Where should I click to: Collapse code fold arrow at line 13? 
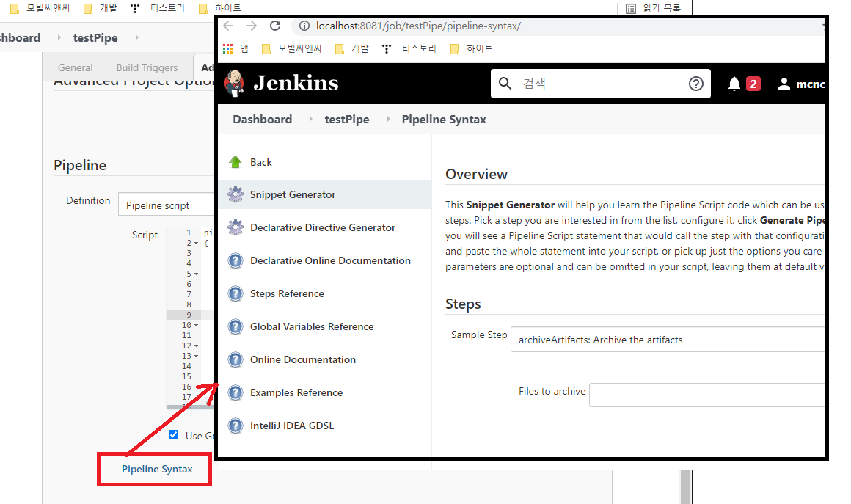pyautogui.click(x=196, y=357)
